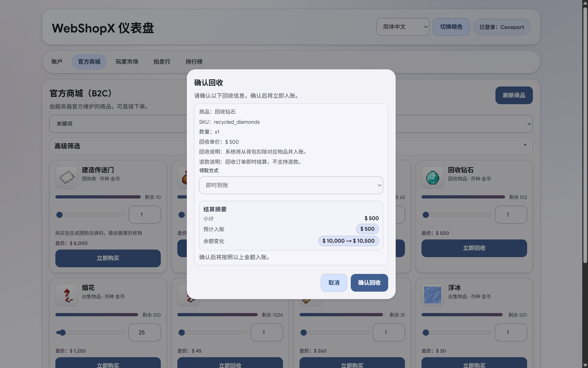Click the 回收单价：$ 500 line
This screenshot has height=368, width=588.
(x=219, y=142)
